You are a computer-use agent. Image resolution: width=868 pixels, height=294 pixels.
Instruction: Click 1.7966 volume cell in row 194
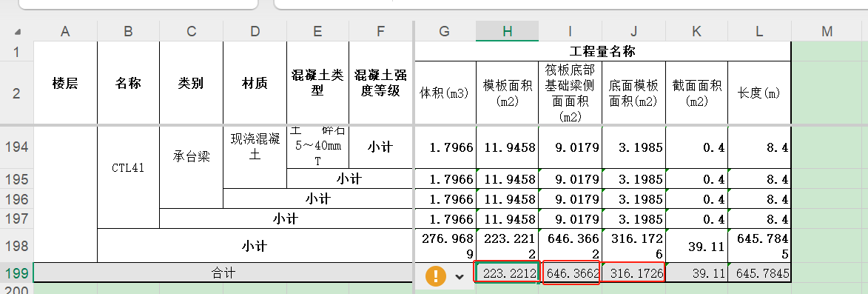(445, 147)
